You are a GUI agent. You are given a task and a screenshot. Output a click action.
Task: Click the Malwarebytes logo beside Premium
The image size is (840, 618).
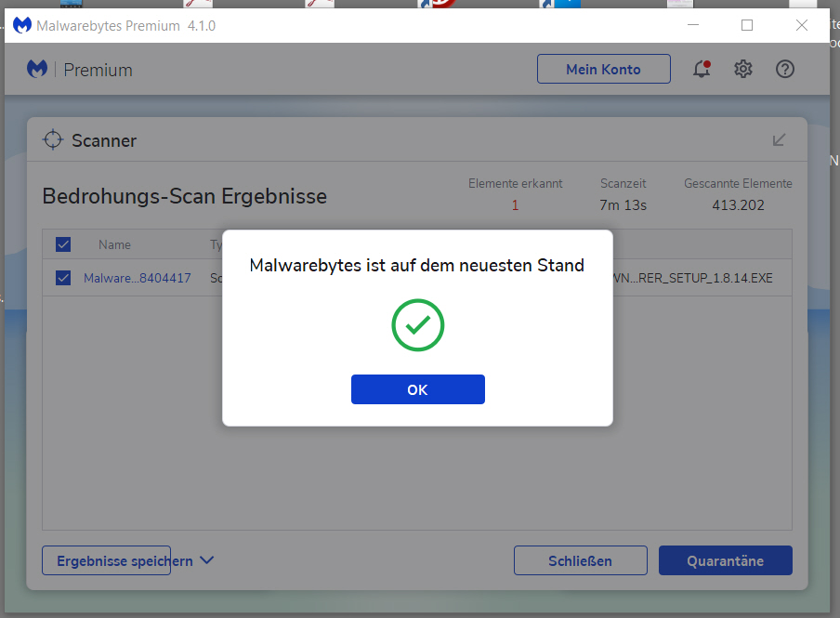(37, 69)
